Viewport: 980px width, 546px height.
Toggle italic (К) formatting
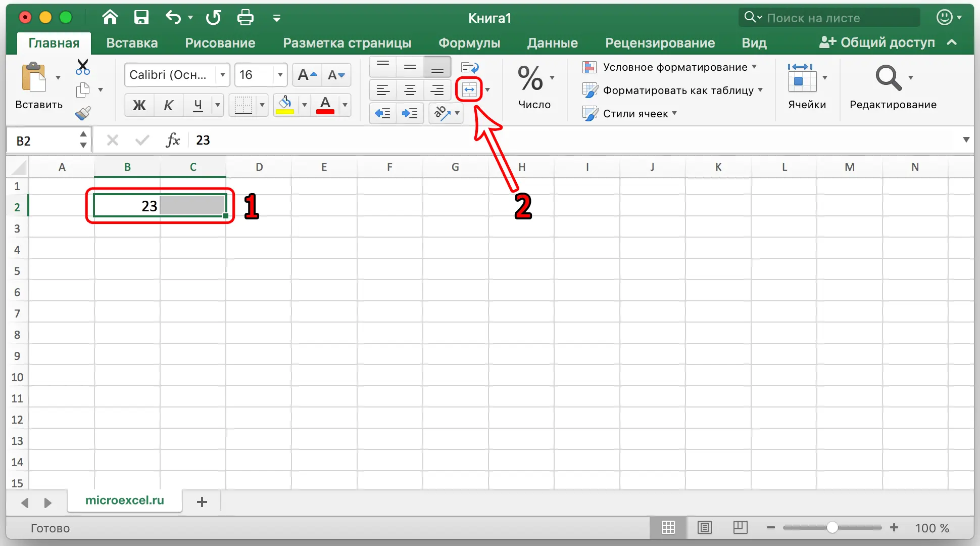[x=169, y=105]
